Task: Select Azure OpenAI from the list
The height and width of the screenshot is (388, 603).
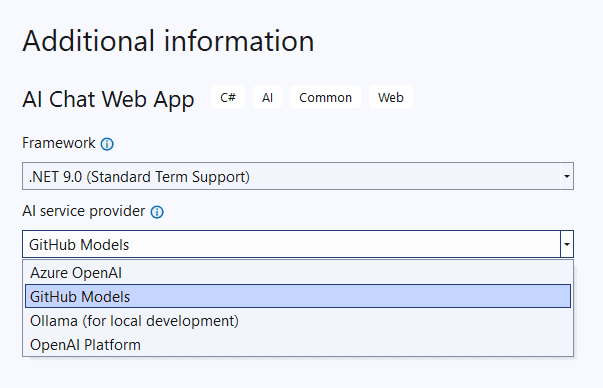Action: 298,273
